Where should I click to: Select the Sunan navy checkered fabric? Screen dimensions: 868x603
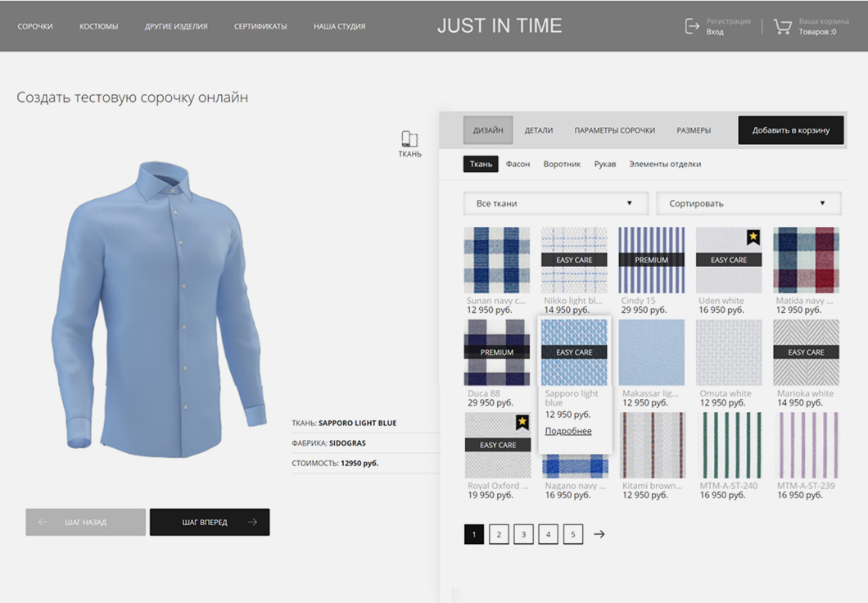point(496,261)
